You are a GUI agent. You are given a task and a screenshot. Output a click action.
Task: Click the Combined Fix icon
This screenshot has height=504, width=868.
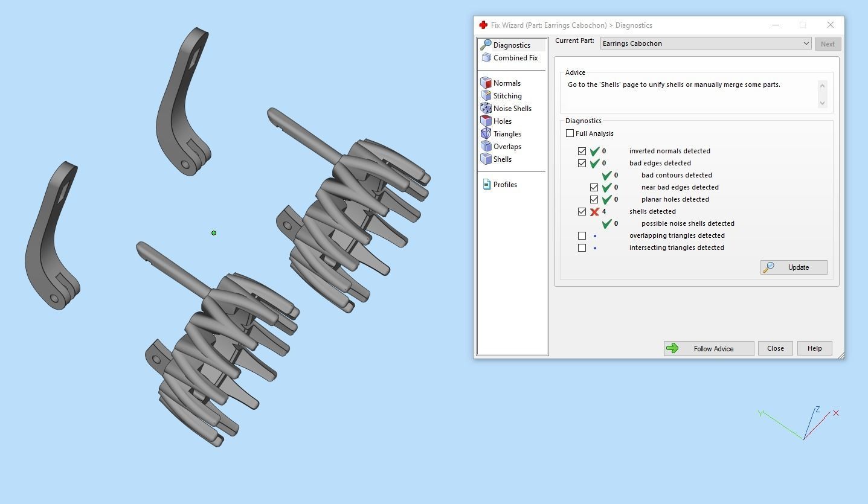486,58
